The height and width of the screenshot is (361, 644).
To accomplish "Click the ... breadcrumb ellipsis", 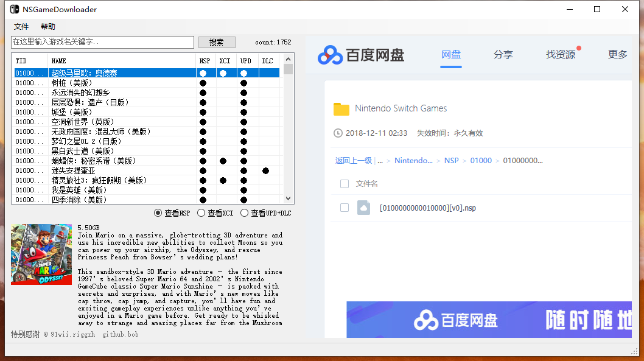I will point(380,161).
